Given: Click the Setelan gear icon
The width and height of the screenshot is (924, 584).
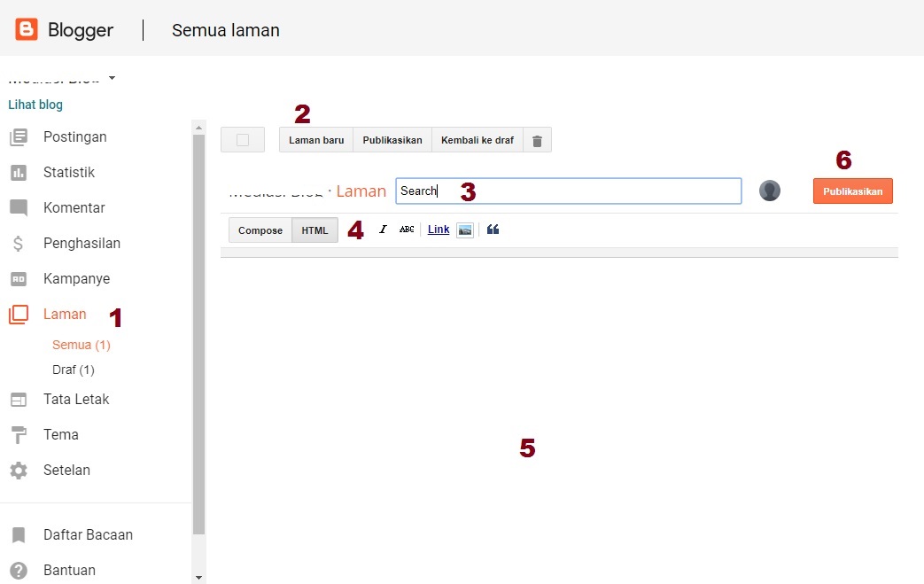Looking at the screenshot, I should [x=19, y=471].
